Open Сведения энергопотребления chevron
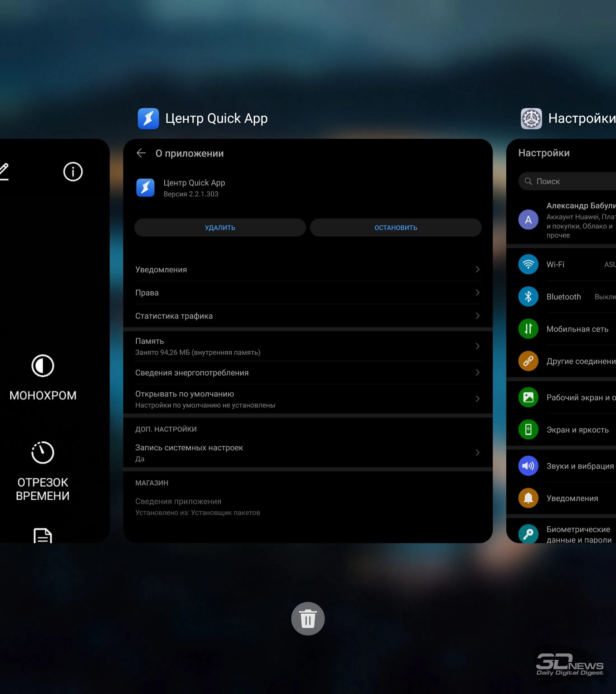 (478, 372)
